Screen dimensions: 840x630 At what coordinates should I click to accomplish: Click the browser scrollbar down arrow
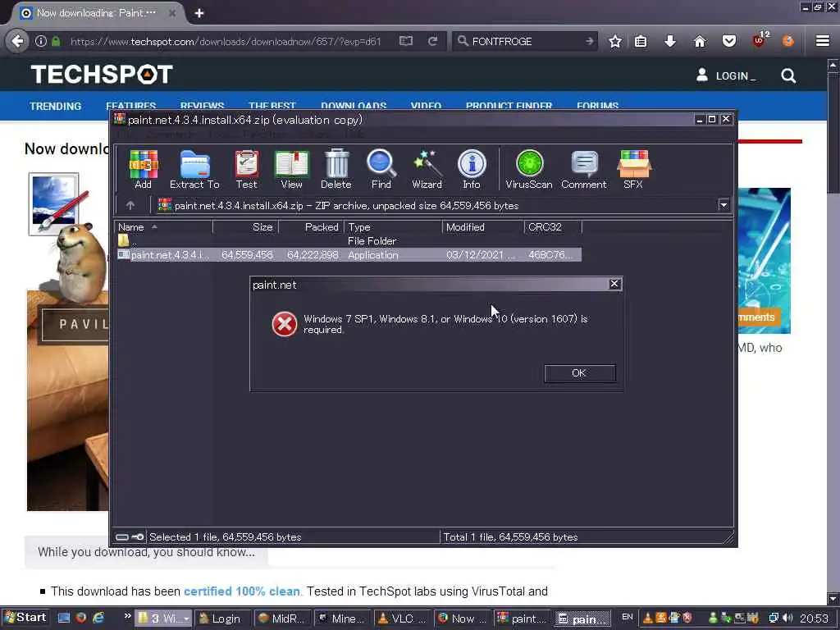(833, 598)
